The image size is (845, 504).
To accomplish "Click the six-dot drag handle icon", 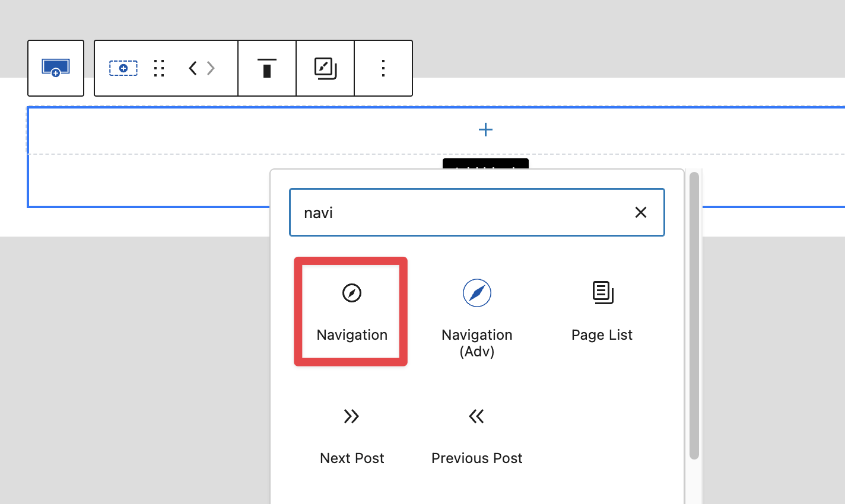I will (x=158, y=68).
